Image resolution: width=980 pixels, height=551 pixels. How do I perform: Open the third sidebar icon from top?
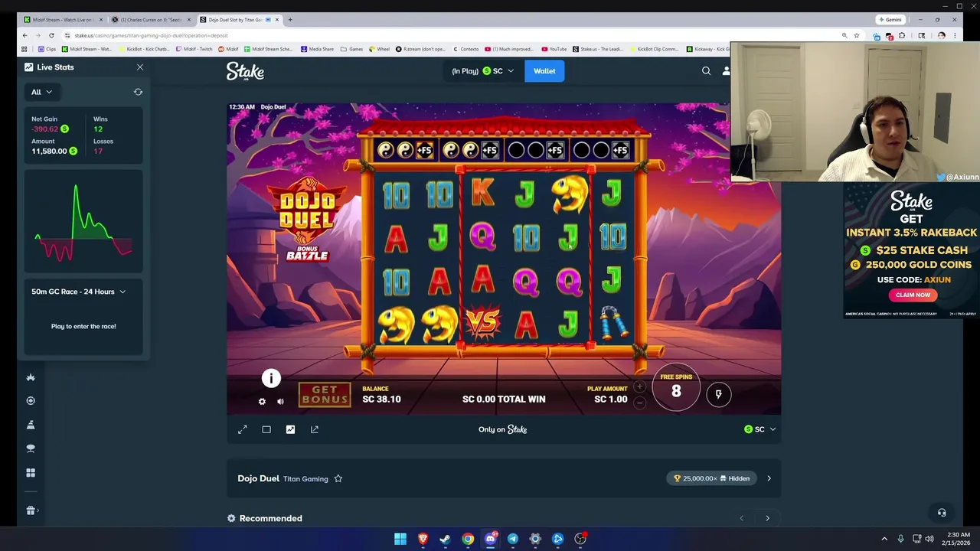tap(31, 425)
